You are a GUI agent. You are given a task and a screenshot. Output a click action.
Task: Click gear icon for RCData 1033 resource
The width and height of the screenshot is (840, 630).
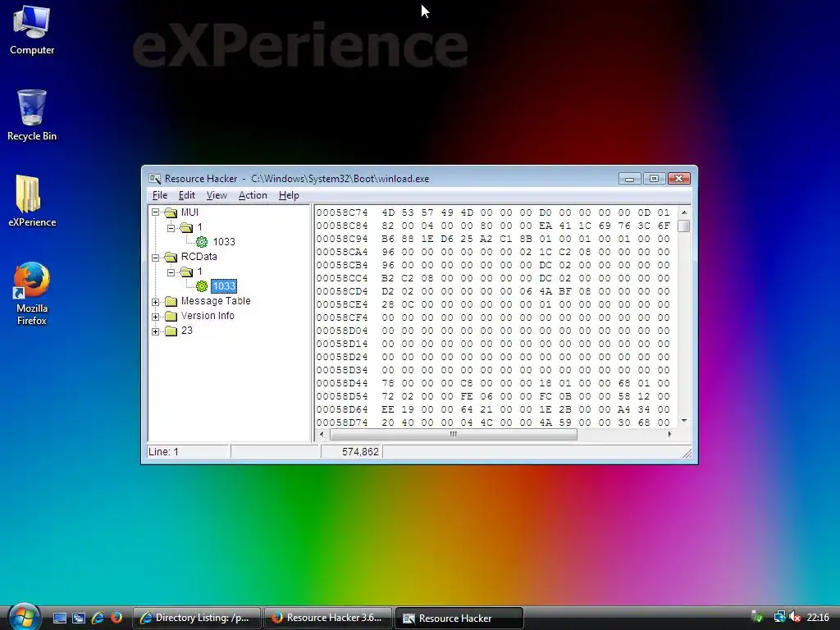tap(202, 286)
